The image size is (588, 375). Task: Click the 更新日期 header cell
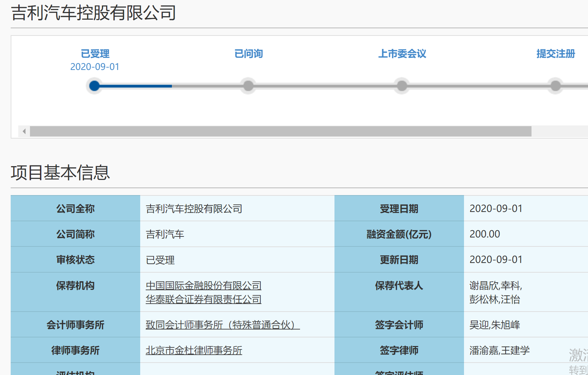point(399,260)
